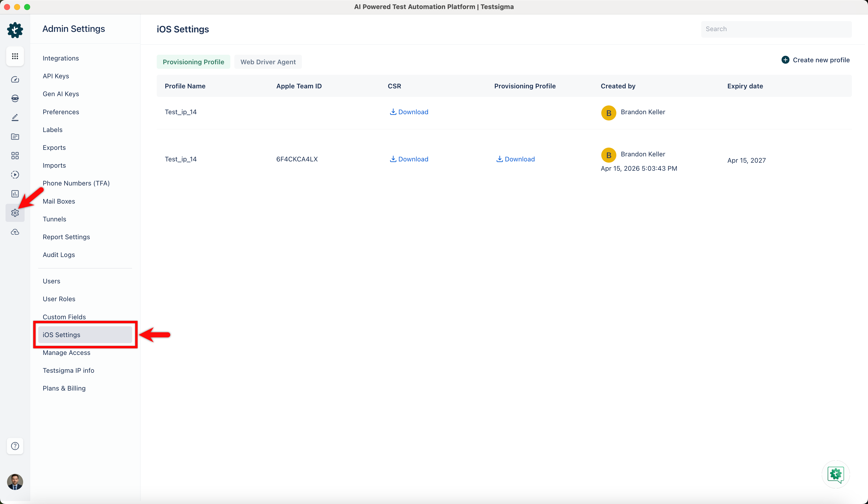Image resolution: width=868 pixels, height=504 pixels.
Task: Click the Apple Team ID 6F4CKCA4LX
Action: tap(297, 159)
